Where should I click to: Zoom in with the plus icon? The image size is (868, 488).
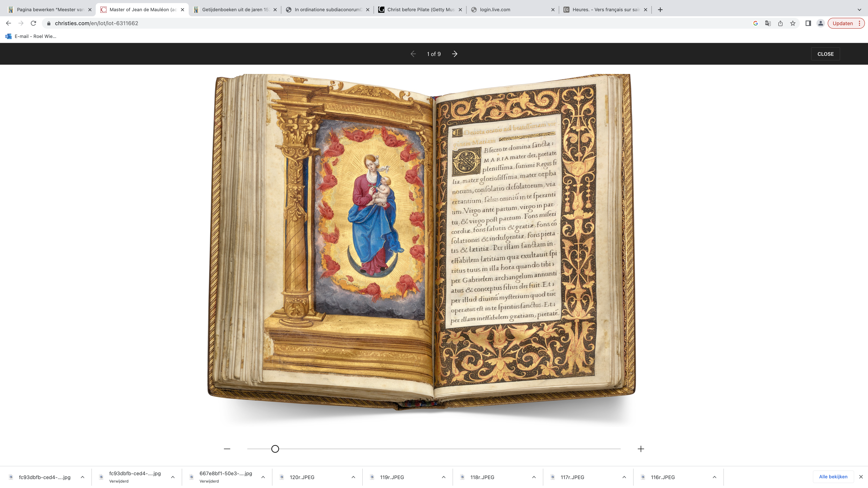pyautogui.click(x=641, y=449)
